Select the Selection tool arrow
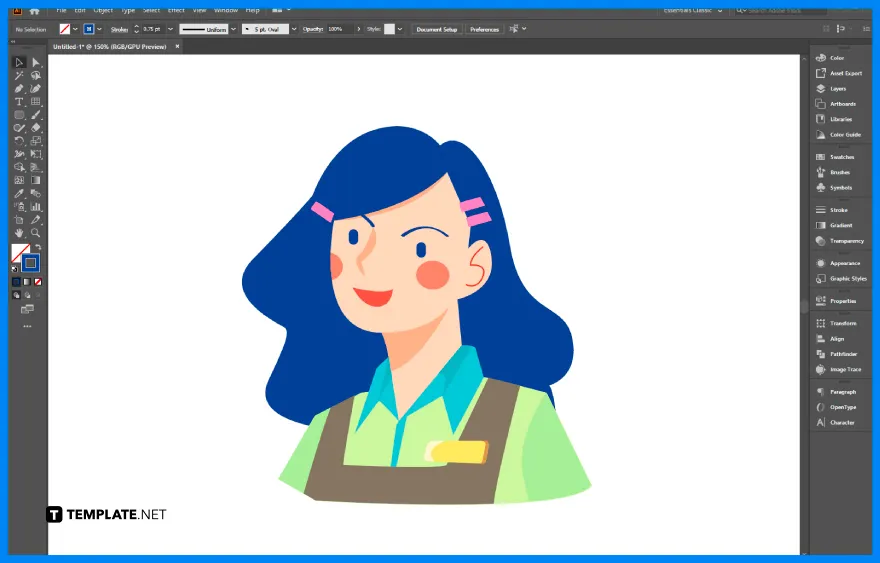This screenshot has width=880, height=563. 19,62
